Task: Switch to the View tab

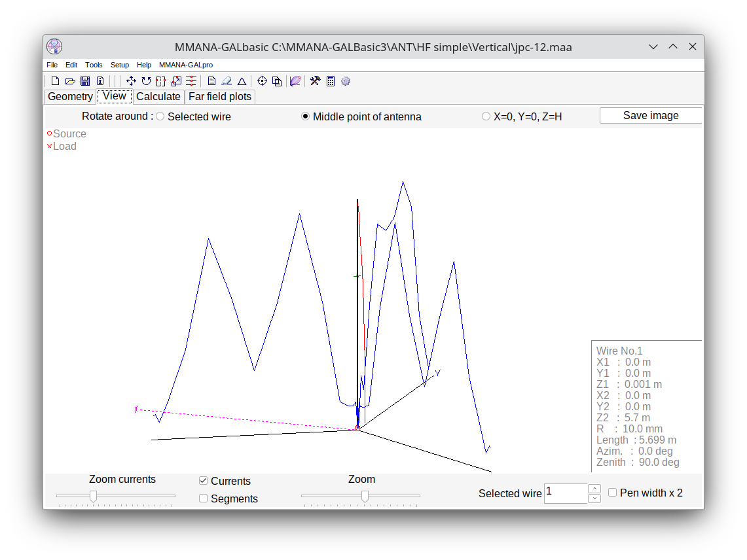Action: [115, 96]
